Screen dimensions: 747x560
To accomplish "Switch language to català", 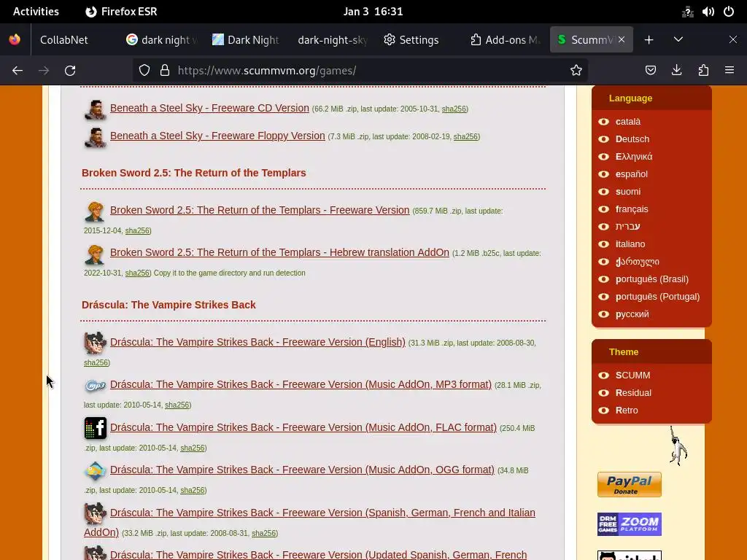I will coord(627,122).
